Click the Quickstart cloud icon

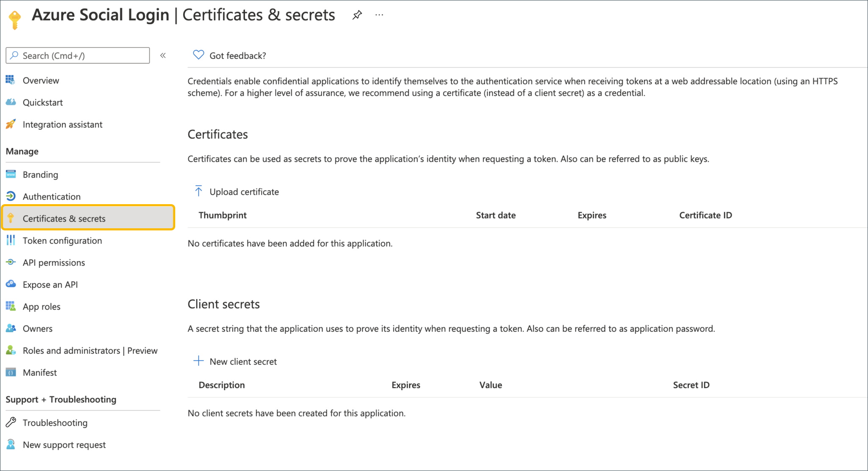[11, 102]
